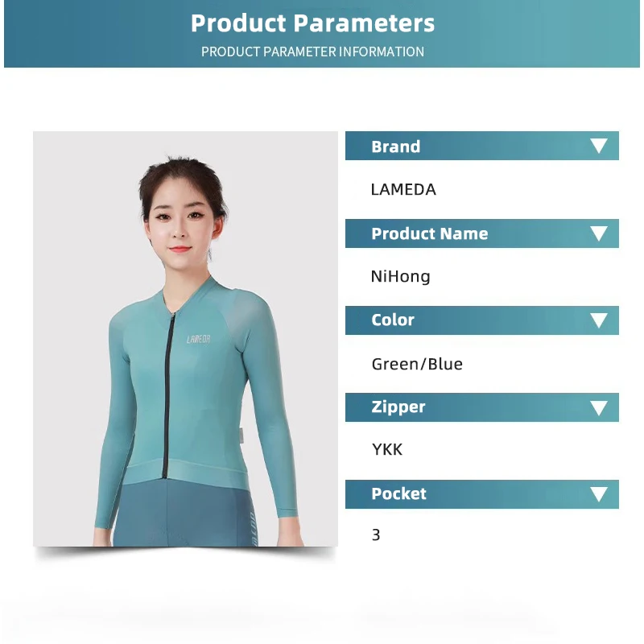This screenshot has width=644, height=644.
Task: Expand the Product Name arrow
Action: 598,233
